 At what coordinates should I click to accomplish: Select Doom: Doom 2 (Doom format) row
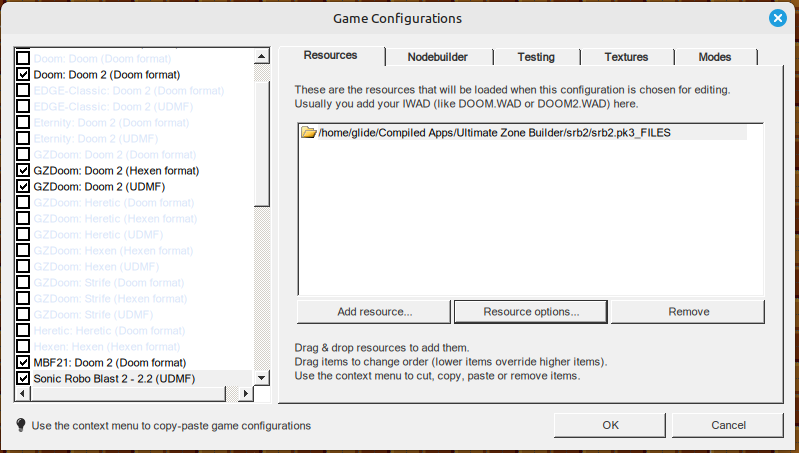coord(106,74)
